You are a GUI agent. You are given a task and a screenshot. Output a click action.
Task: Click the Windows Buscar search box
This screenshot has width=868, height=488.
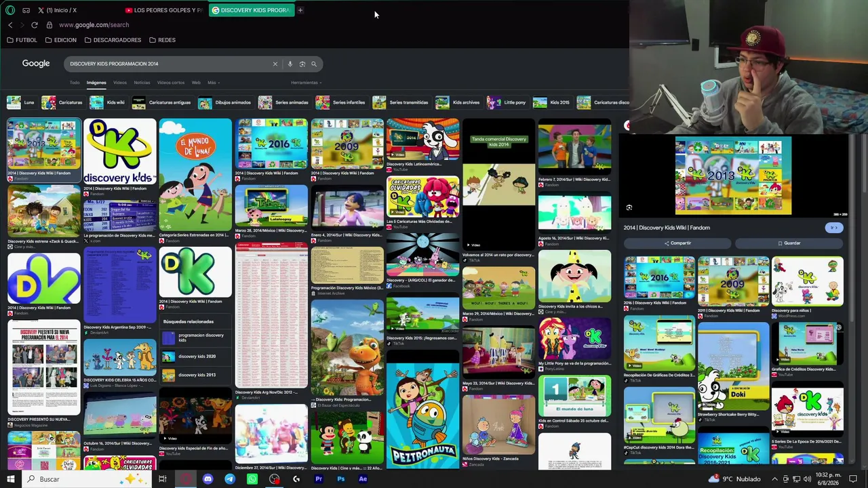[x=88, y=479]
